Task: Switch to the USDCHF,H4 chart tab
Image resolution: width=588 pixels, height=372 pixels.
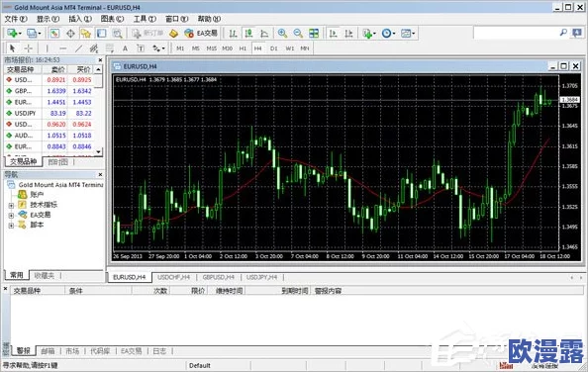Action: 173,277
